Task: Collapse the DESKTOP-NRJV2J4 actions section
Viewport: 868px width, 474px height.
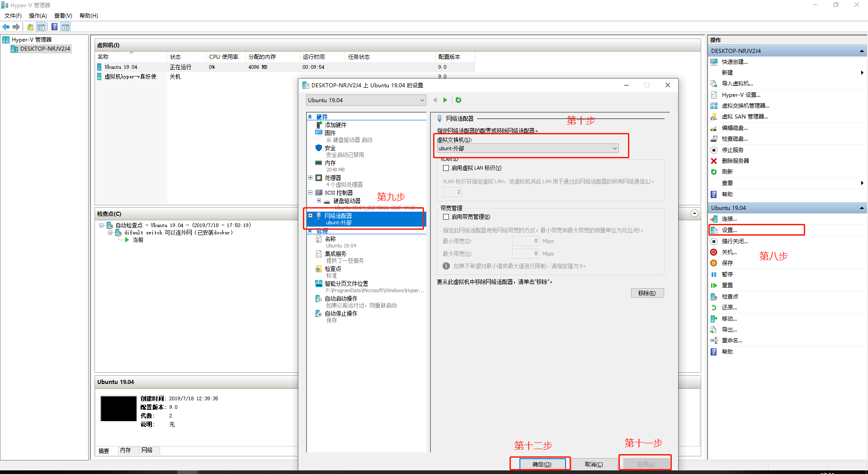Action: tap(862, 51)
